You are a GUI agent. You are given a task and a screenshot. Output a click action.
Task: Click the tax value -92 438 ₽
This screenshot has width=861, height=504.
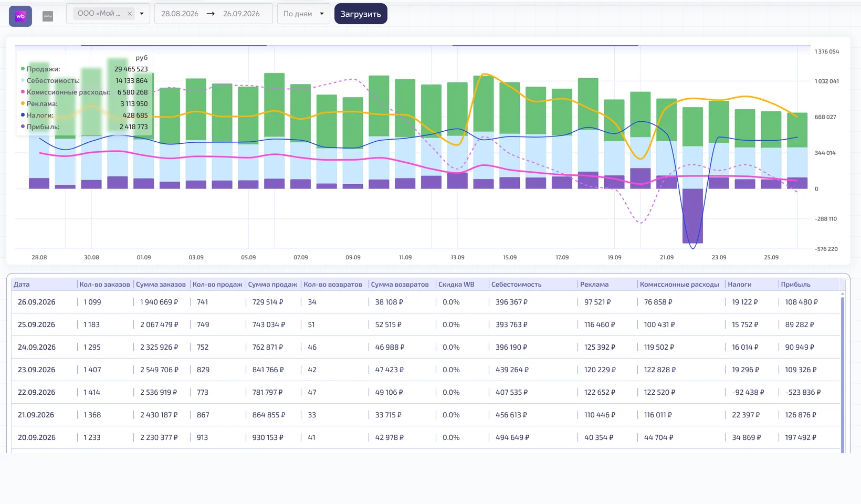(748, 392)
